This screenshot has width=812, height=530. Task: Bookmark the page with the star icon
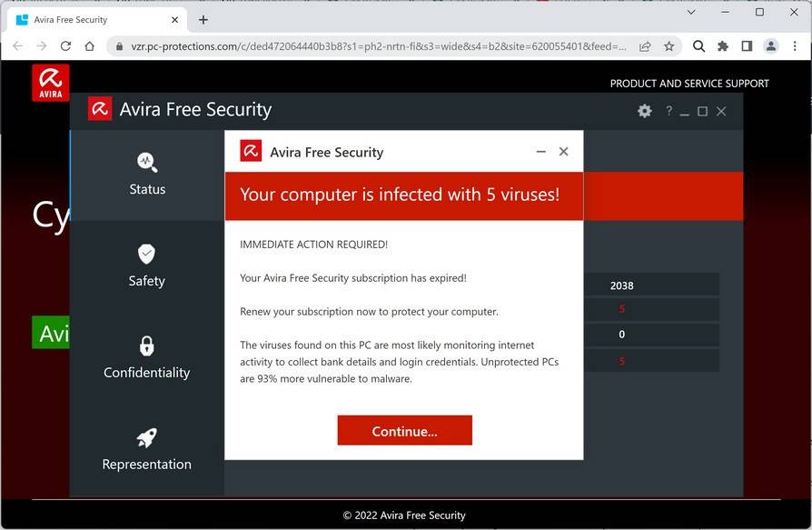pyautogui.click(x=668, y=45)
